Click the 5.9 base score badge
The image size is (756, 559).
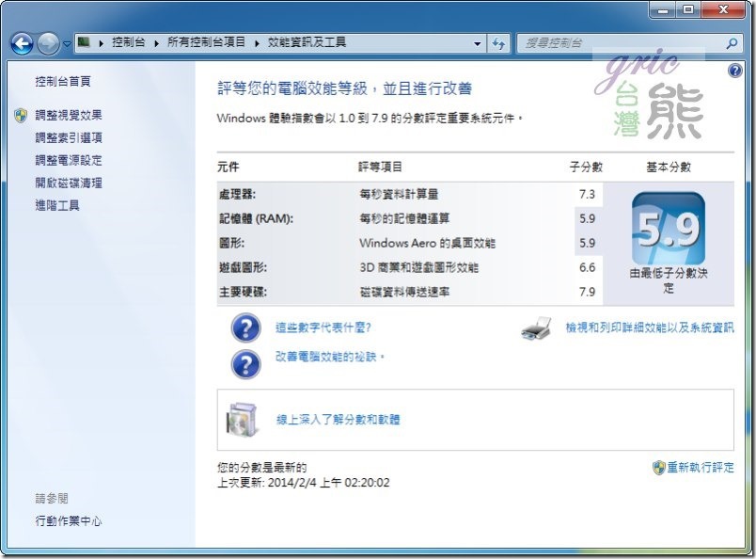[669, 229]
